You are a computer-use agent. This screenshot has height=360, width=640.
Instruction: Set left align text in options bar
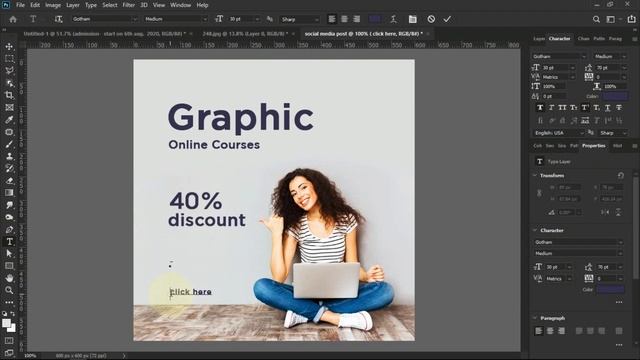coord(332,19)
